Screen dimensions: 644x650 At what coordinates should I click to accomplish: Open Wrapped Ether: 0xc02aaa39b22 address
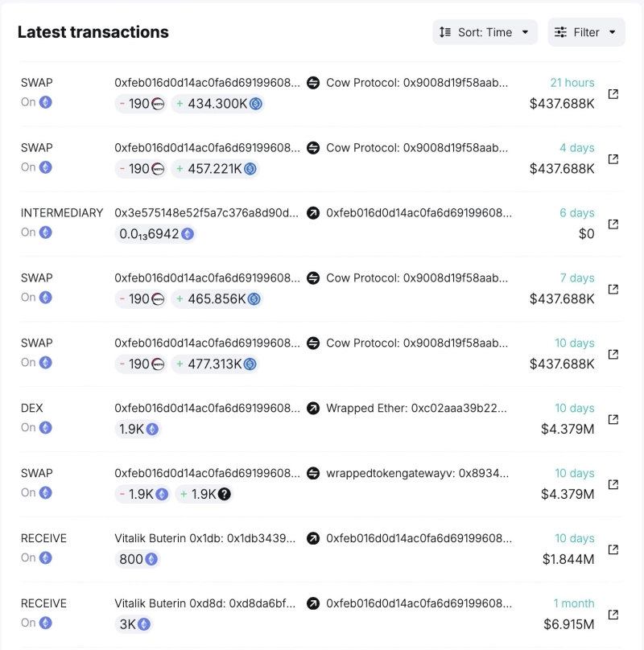(x=417, y=409)
